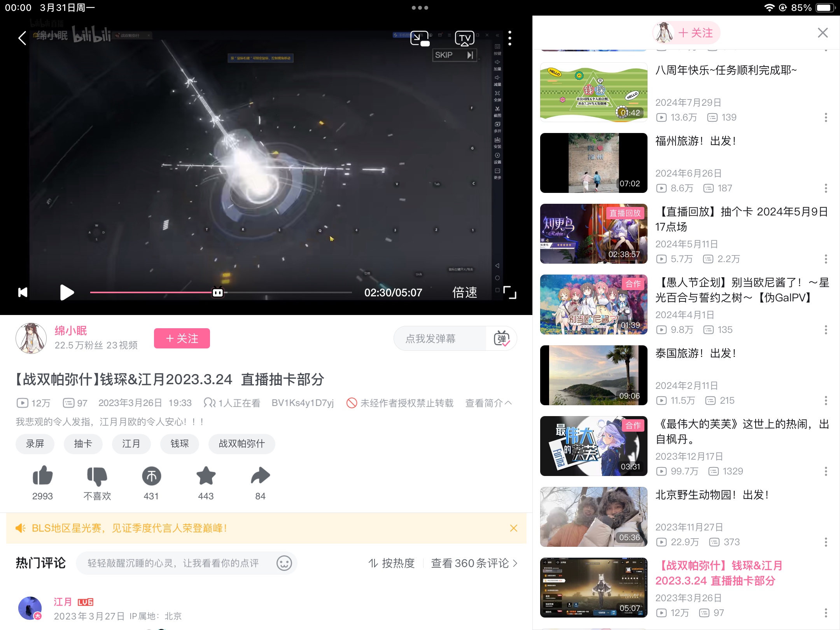Open iPad multitasking three-dot menu
The width and height of the screenshot is (840, 630).
click(x=420, y=8)
